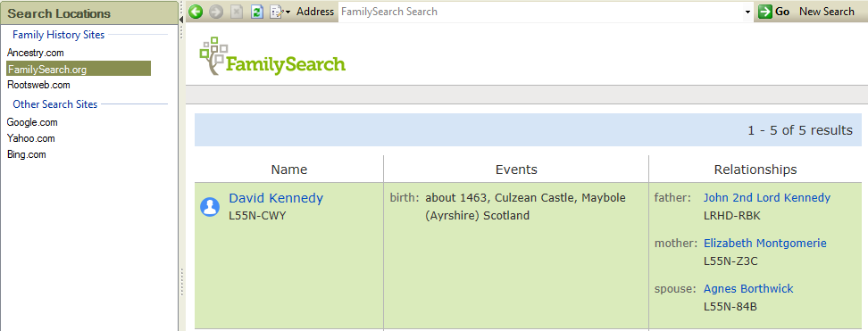Click the FamilySearch tree logo

tap(213, 56)
